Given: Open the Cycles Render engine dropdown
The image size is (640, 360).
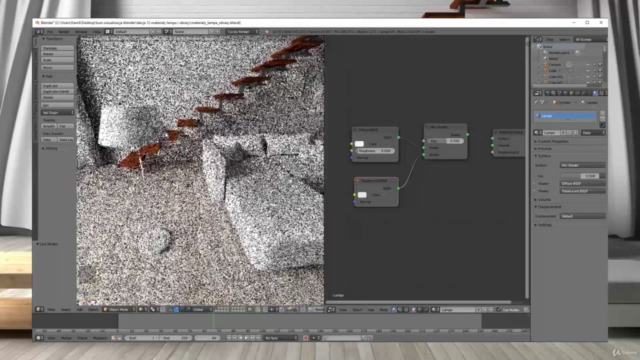Looking at the screenshot, I should pos(242,31).
